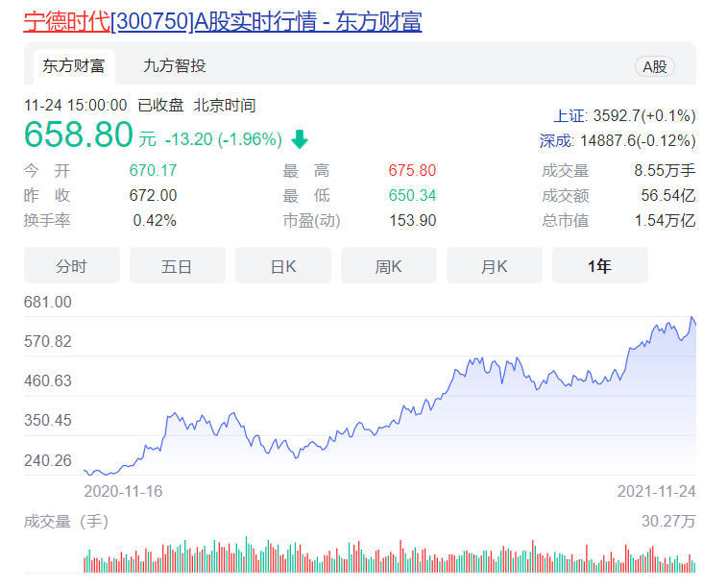
Task: Click the 上证 index link
Action: click(570, 115)
